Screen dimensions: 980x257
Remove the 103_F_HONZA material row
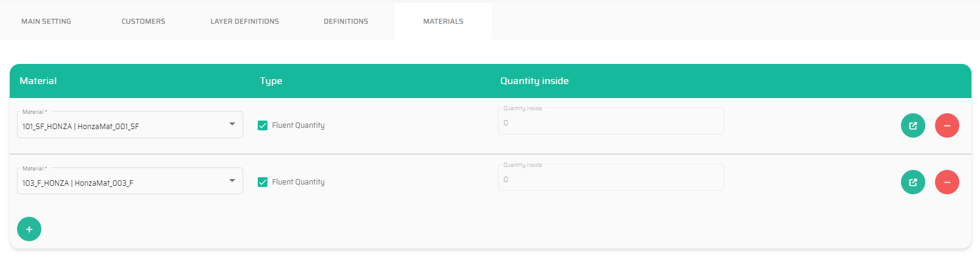pos(947,182)
